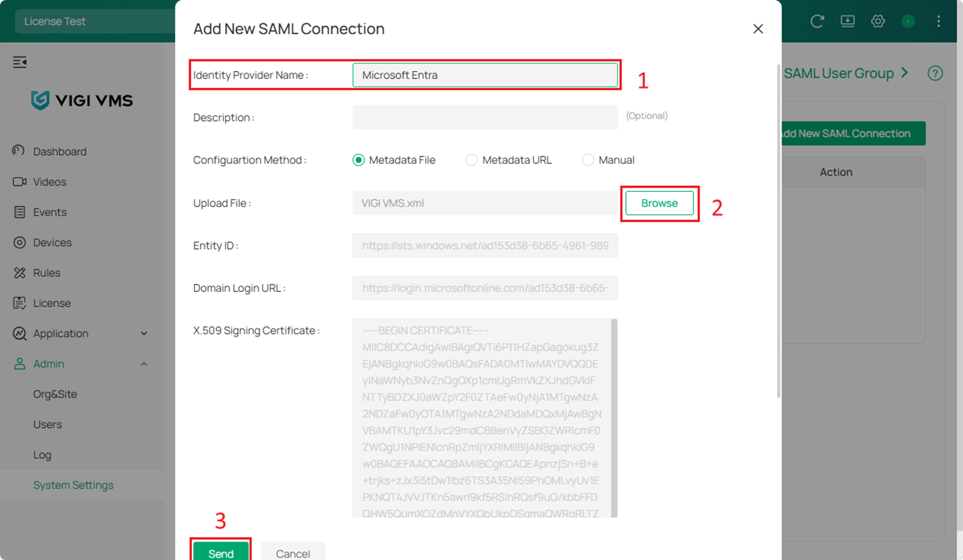Go to the License page
Screen dimensions: 963x560
[x=52, y=303]
